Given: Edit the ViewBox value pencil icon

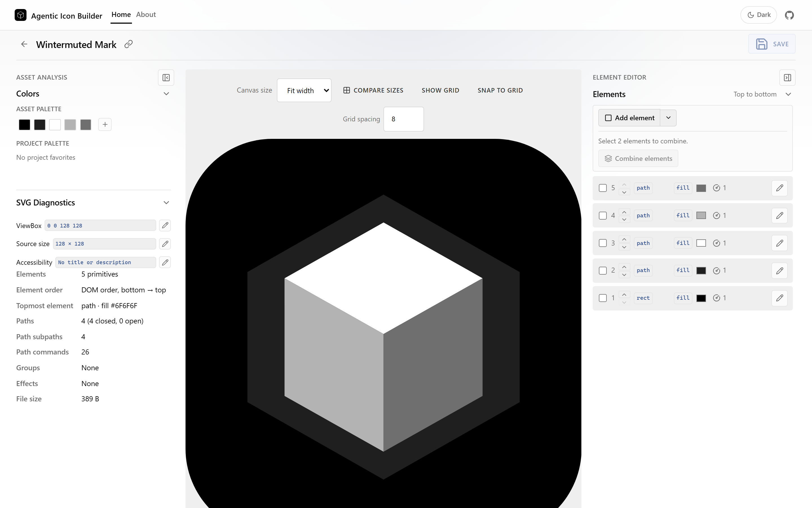Looking at the screenshot, I should [x=165, y=225].
